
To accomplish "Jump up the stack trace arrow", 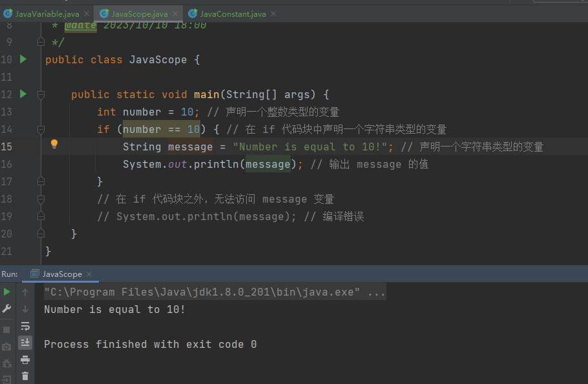I will pos(25,292).
